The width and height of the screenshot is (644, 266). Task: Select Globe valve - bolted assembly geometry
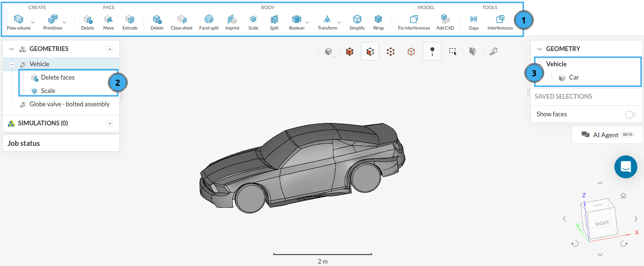[69, 104]
